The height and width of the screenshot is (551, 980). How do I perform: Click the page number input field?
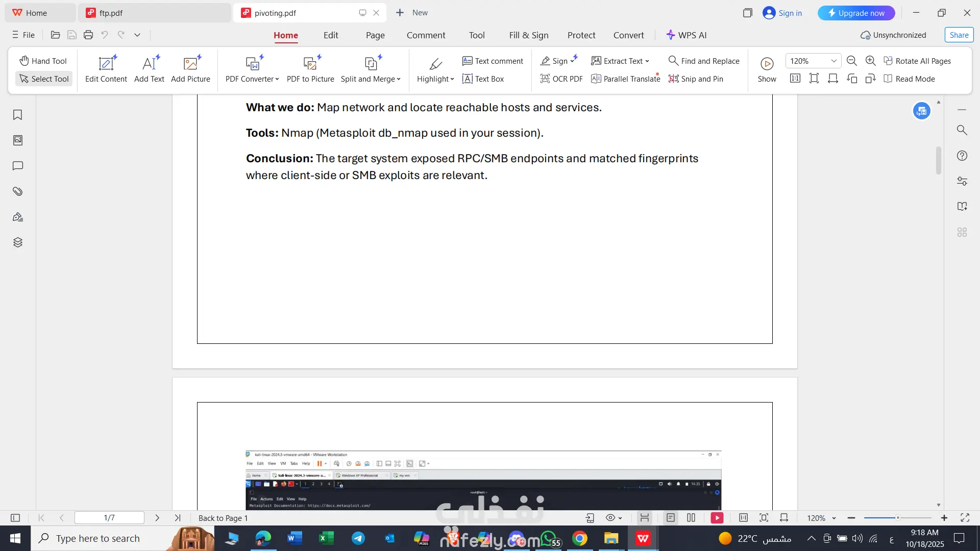pos(109,518)
